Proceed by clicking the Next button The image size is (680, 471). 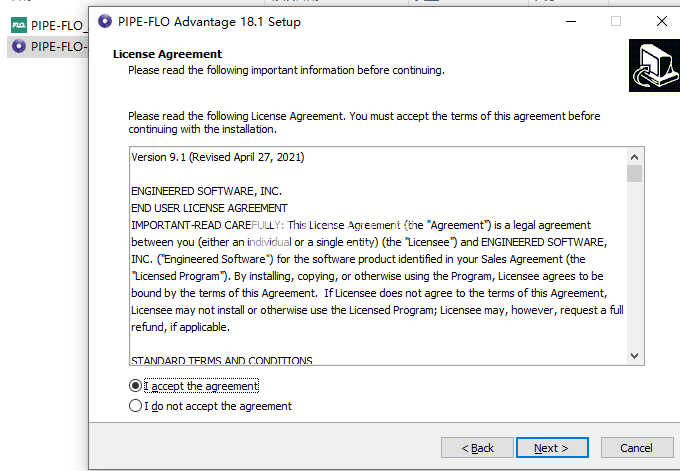(551, 447)
